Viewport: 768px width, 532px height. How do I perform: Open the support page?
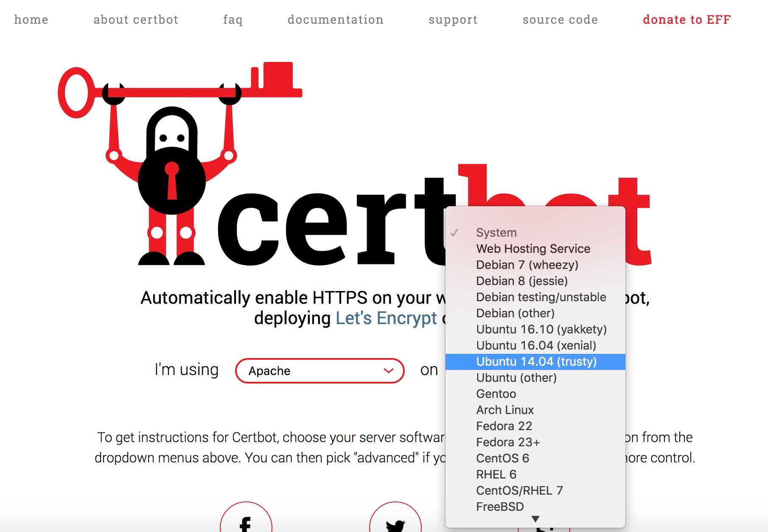point(453,20)
